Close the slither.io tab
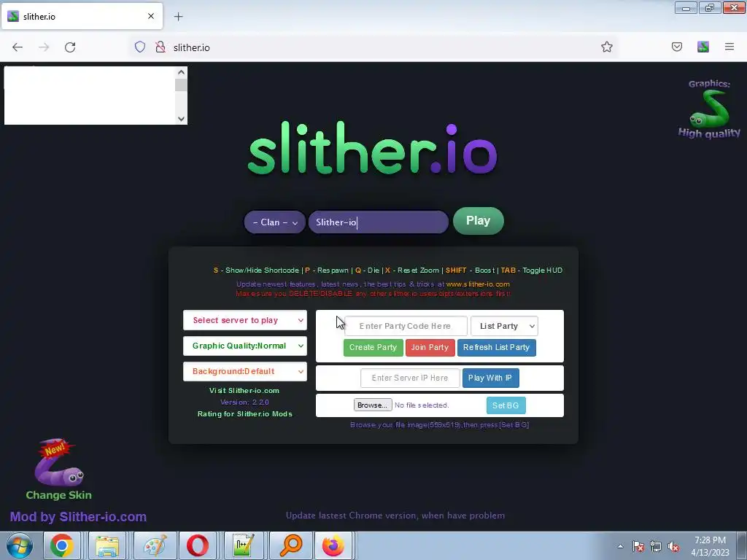 pos(151,16)
